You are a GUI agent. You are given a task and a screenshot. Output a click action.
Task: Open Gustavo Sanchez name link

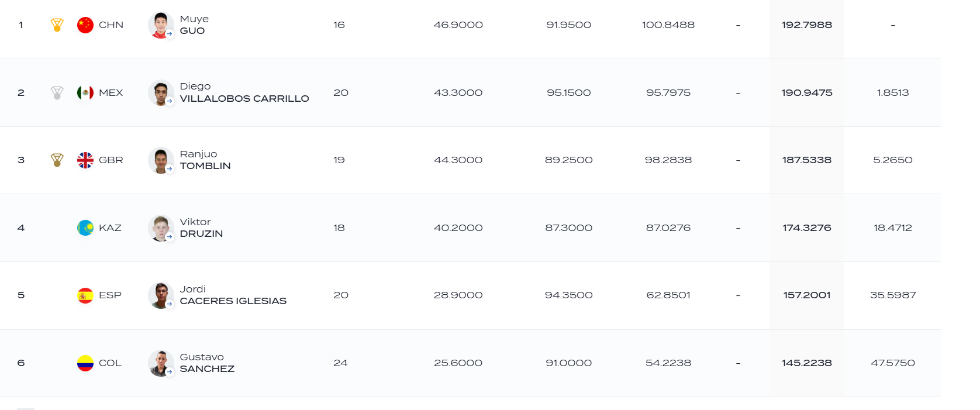[x=207, y=363]
